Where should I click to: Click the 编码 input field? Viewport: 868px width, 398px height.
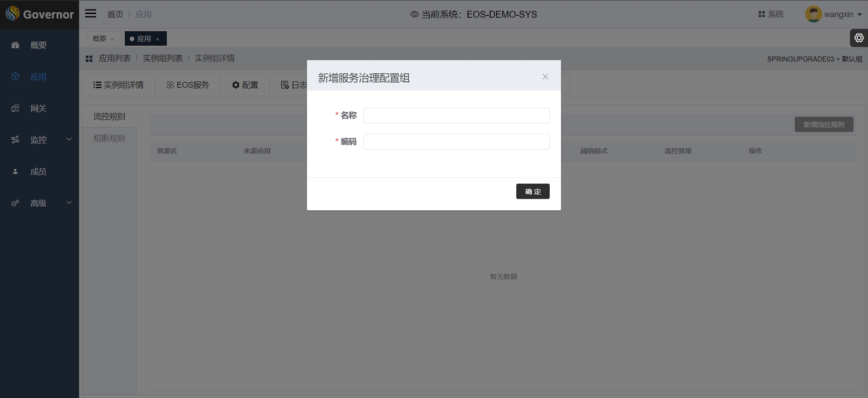[456, 142]
